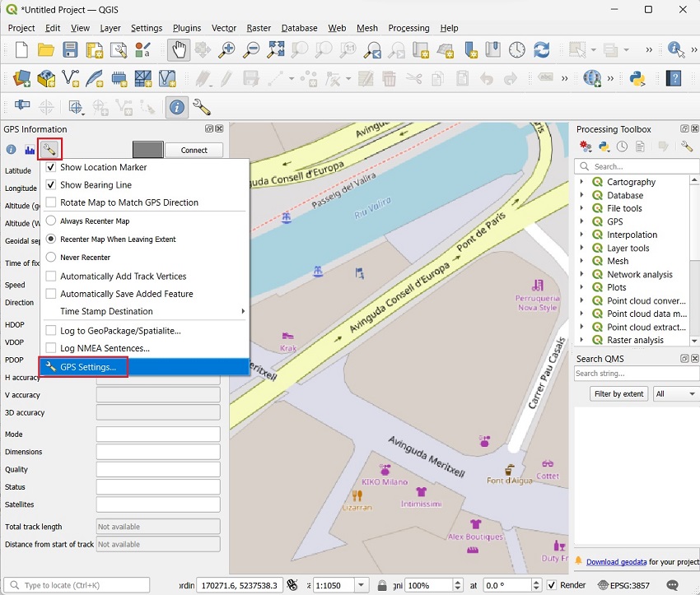
Task: Open the GPS signal bar chart view
Action: pyautogui.click(x=30, y=150)
